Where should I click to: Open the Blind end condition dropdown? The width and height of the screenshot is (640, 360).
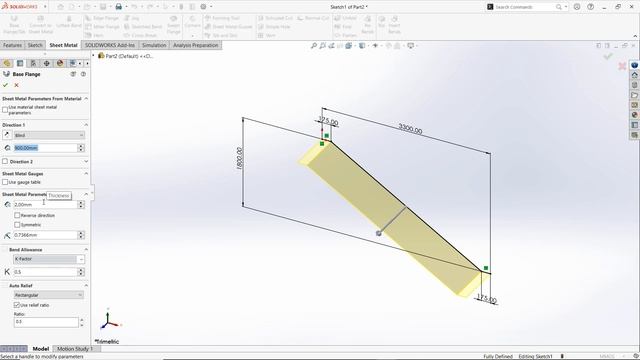49,135
